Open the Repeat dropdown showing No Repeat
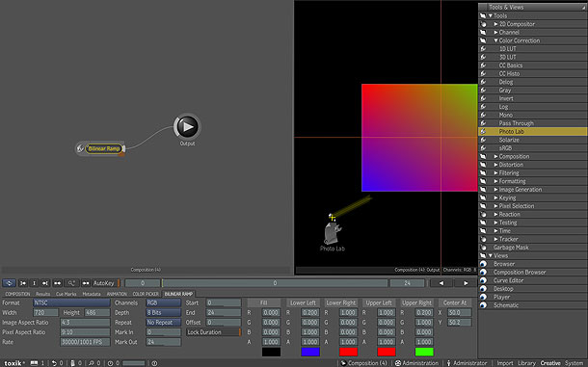The width and height of the screenshot is (588, 367). pos(163,322)
